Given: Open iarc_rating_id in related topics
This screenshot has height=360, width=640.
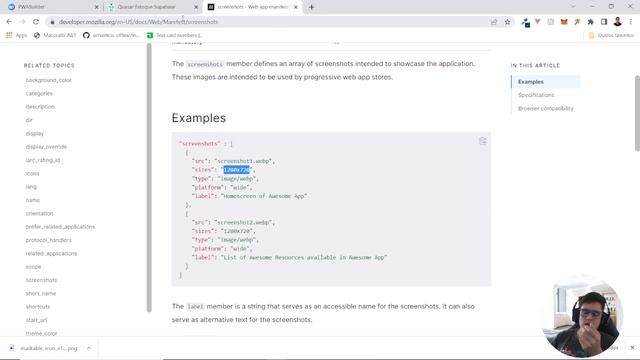Looking at the screenshot, I should click(43, 160).
